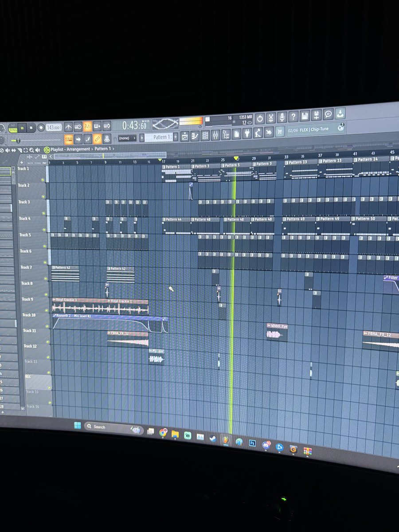The width and height of the screenshot is (399, 532).
Task: Save the project with the floppy disk icon
Action: [x=305, y=116]
